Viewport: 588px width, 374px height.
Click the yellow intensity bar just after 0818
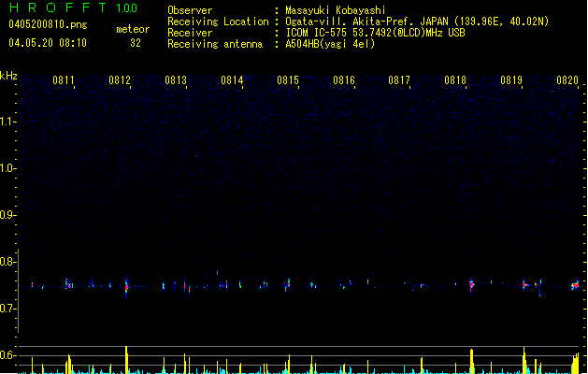click(471, 361)
